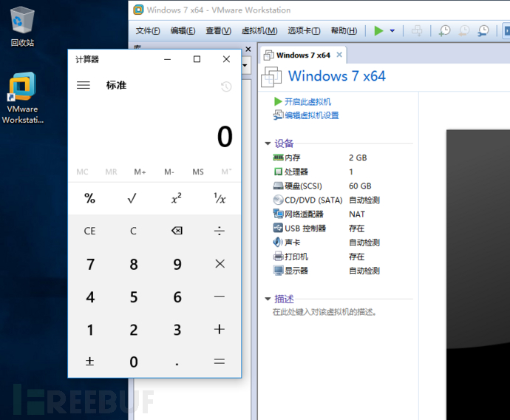Tap digit 8 on the calculator
The image size is (510, 420).
tap(133, 264)
